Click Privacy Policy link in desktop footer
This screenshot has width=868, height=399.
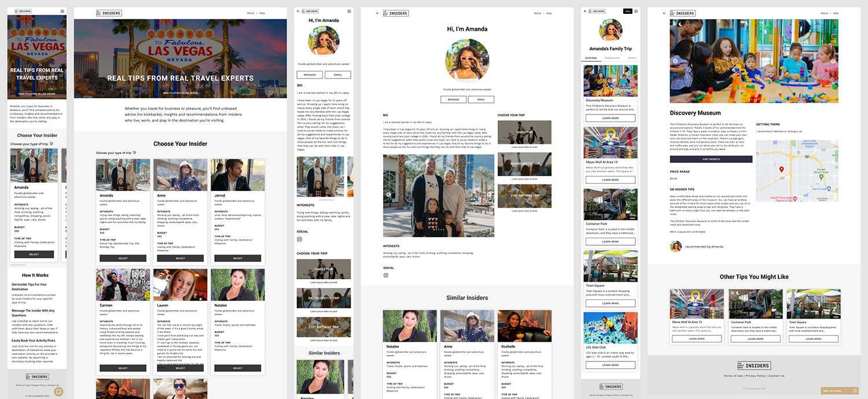[755, 376]
